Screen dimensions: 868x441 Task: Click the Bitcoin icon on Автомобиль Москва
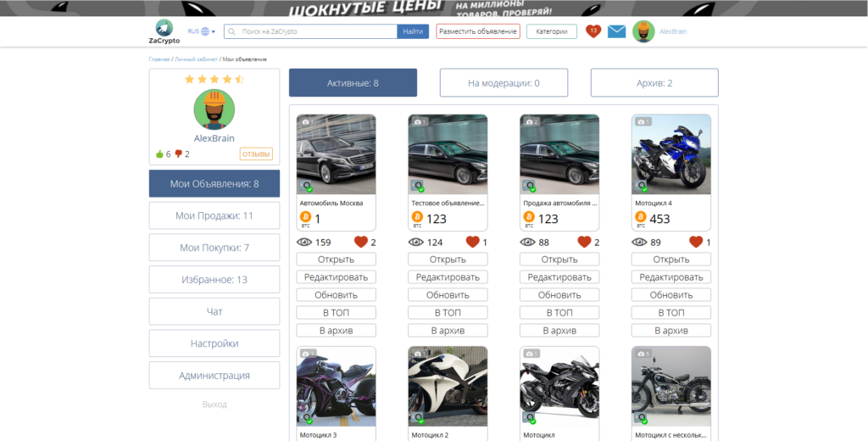click(x=305, y=216)
